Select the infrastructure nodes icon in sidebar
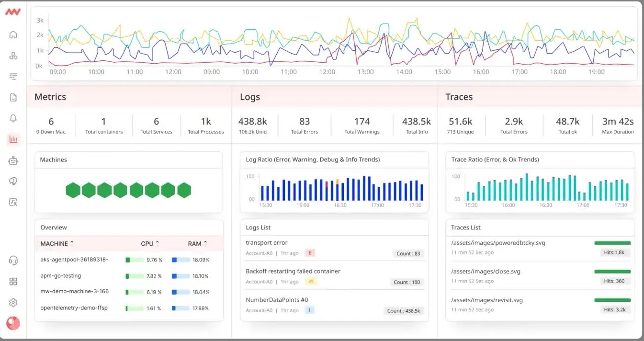The height and width of the screenshot is (341, 644). pos(13,55)
